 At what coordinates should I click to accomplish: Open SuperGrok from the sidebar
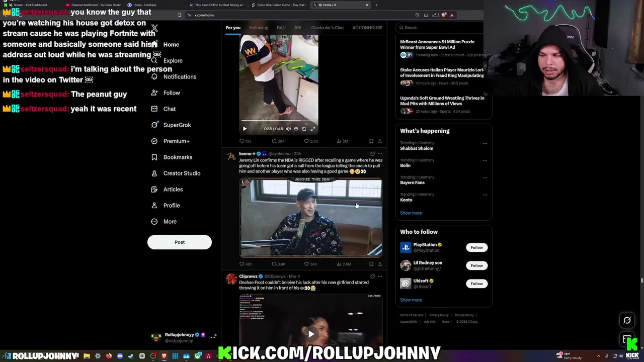[171, 125]
